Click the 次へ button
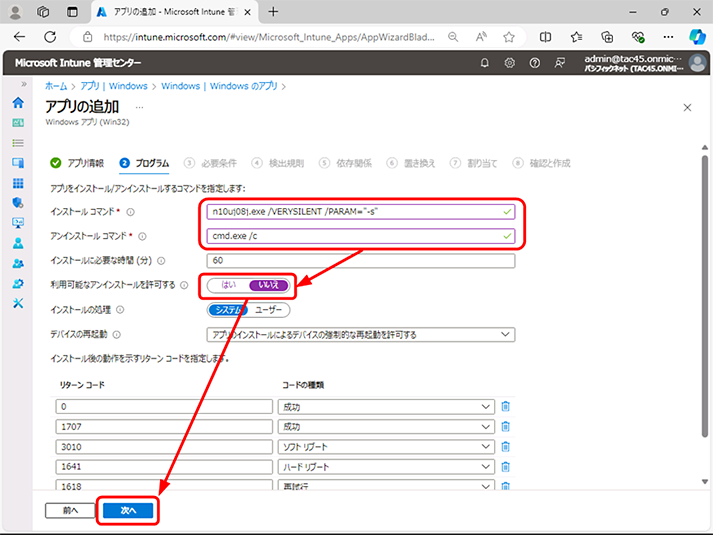This screenshot has height=535, width=713. point(128,510)
